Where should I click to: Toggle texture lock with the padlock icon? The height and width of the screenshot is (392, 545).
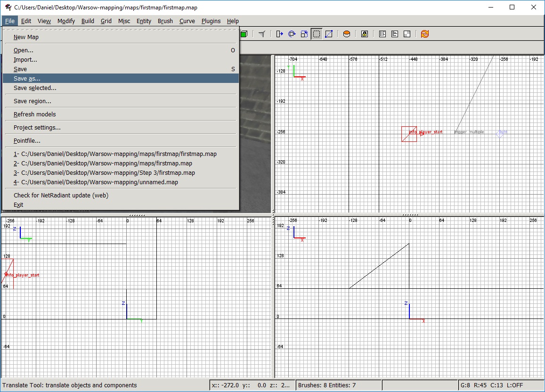coord(365,33)
